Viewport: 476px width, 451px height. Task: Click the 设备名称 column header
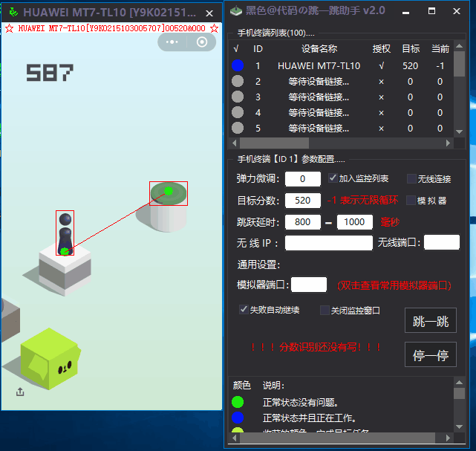coord(319,48)
